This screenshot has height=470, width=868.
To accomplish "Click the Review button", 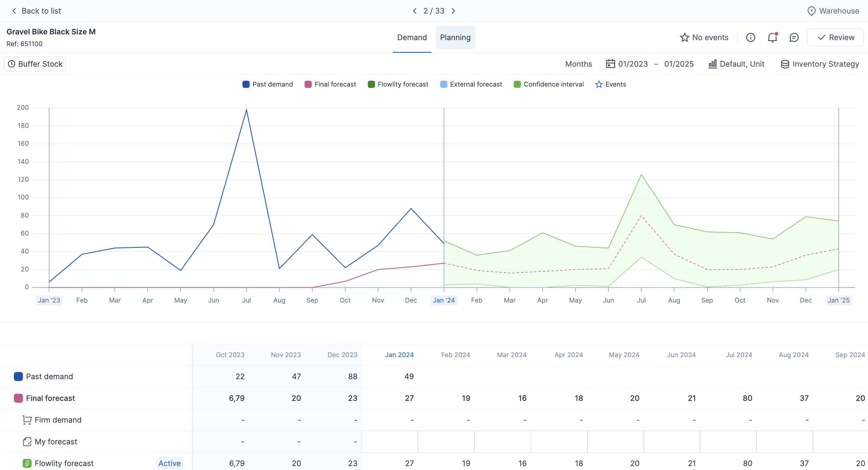I will coord(835,37).
